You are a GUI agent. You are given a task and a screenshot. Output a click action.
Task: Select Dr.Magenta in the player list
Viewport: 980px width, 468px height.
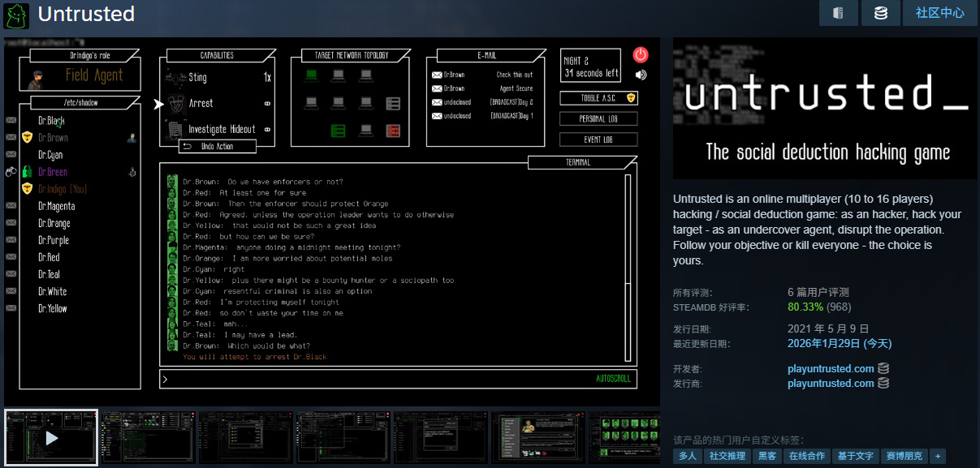pyautogui.click(x=56, y=206)
